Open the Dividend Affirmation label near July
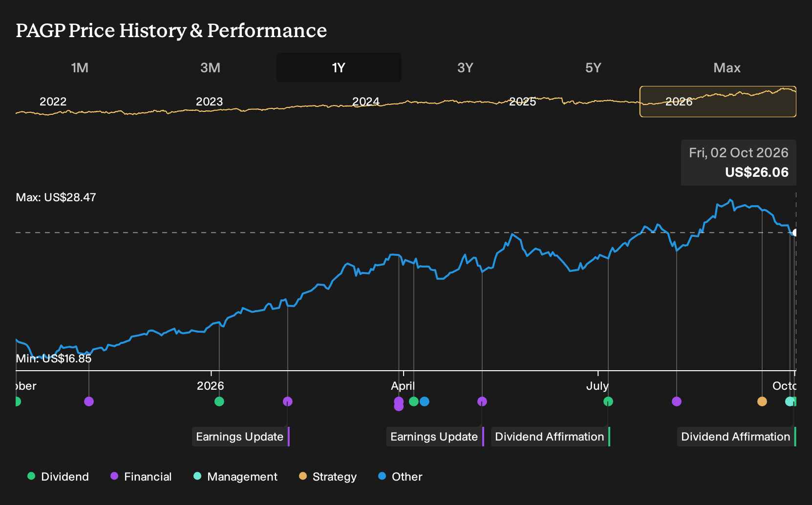Image resolution: width=812 pixels, height=505 pixels. click(551, 437)
